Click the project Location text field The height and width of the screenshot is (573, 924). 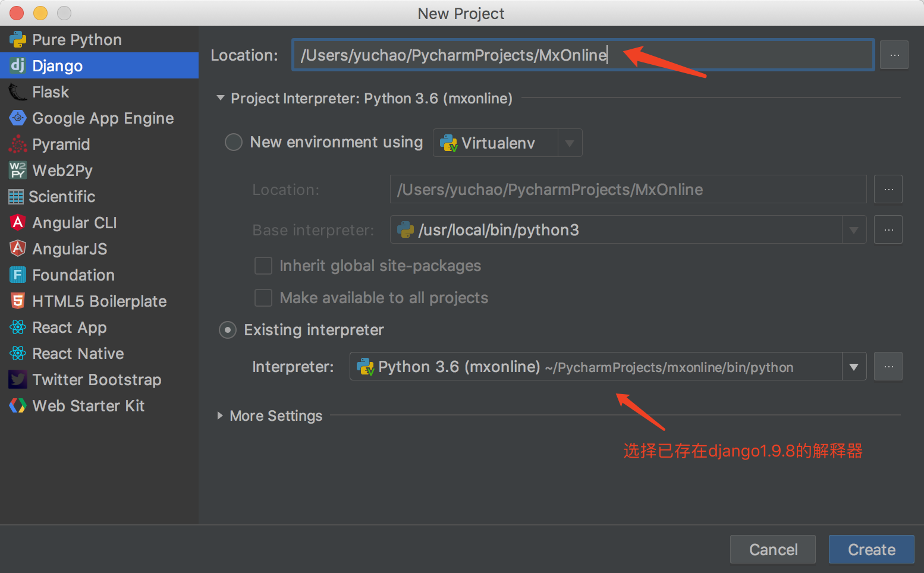[583, 55]
